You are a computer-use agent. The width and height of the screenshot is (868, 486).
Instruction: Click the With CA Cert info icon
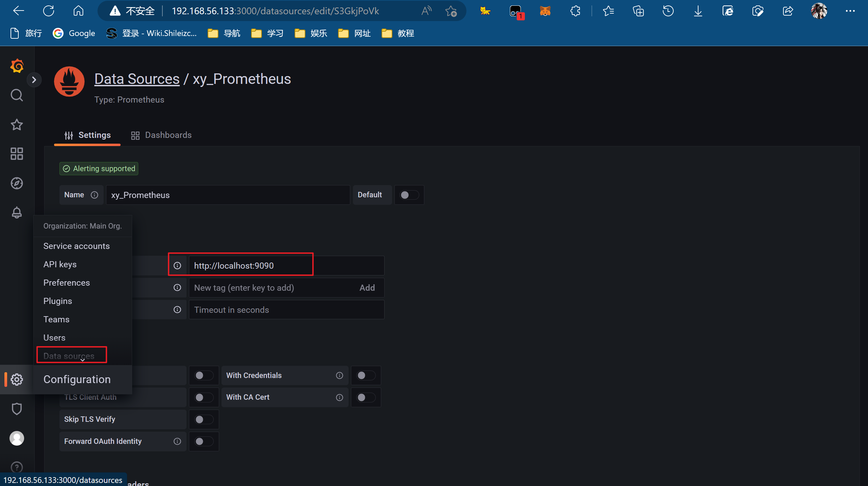(x=339, y=397)
